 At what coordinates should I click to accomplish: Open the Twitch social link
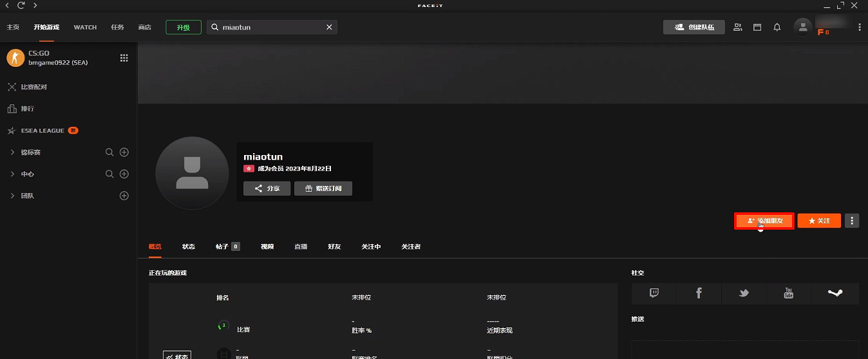point(654,293)
